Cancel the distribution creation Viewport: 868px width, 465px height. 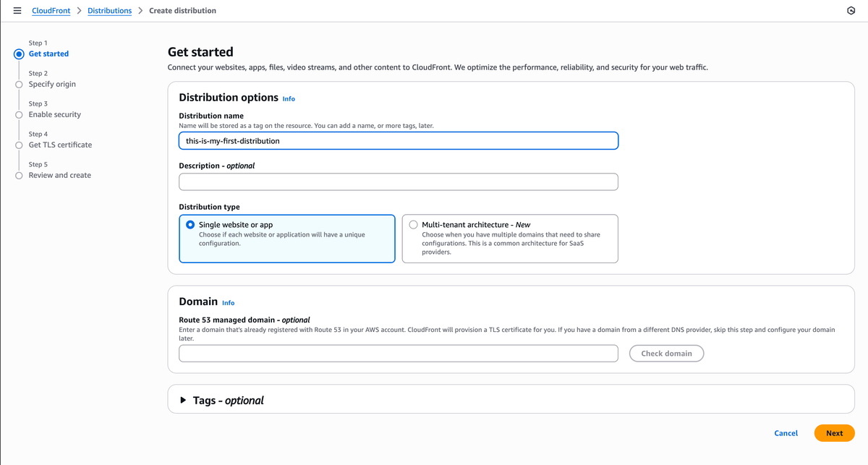pos(786,433)
